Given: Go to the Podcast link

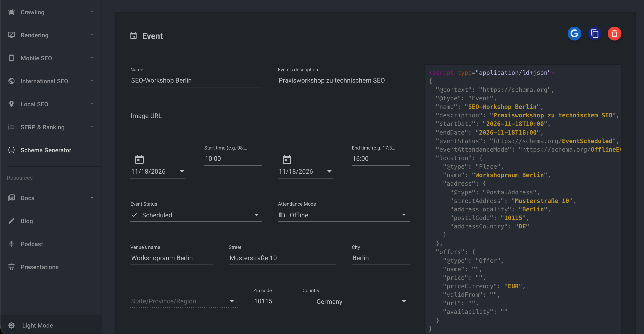Looking at the screenshot, I should pyautogui.click(x=51, y=244).
